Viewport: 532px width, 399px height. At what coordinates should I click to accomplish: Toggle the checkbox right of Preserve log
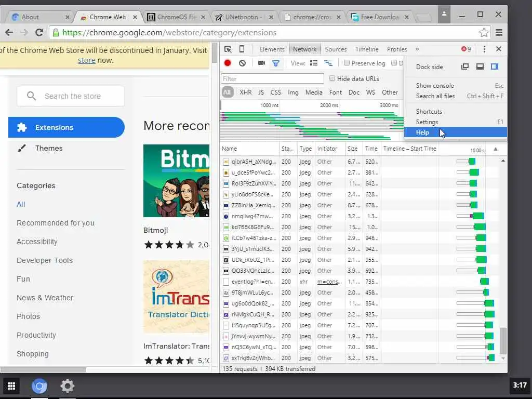394,63
